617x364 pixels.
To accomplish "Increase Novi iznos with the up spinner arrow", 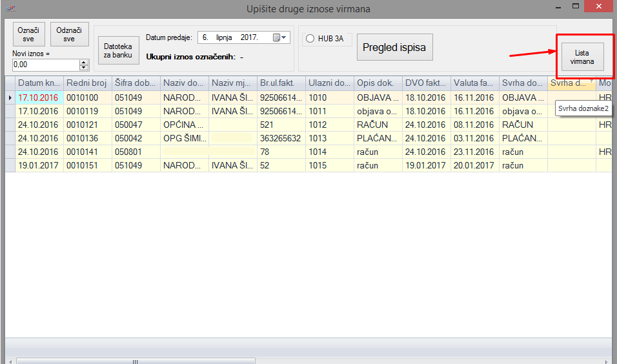I will [83, 62].
